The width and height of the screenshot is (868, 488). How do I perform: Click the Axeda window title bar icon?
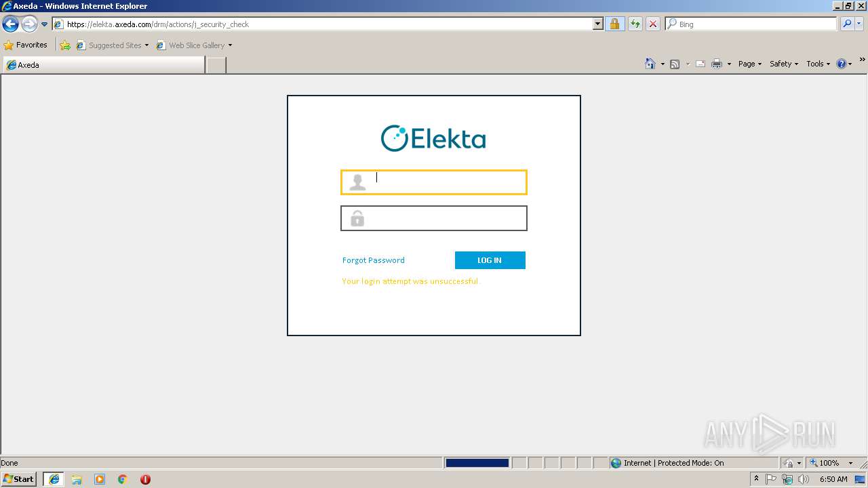coord(7,6)
